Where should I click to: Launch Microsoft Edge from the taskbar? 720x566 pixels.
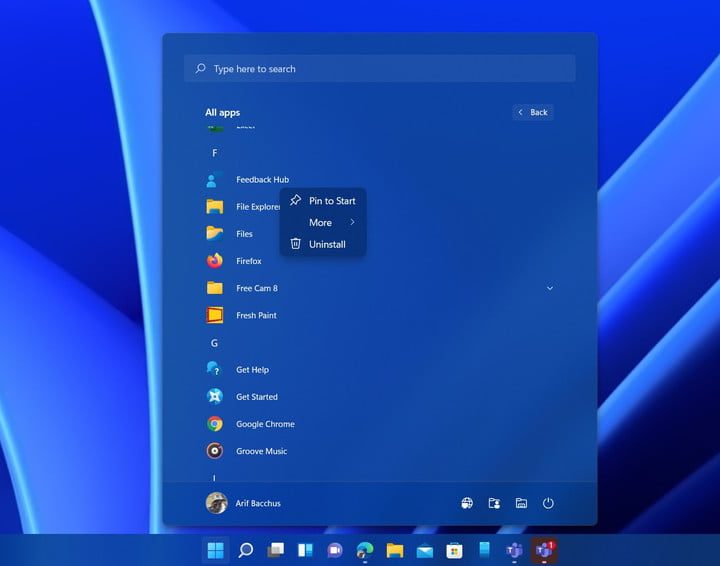365,549
